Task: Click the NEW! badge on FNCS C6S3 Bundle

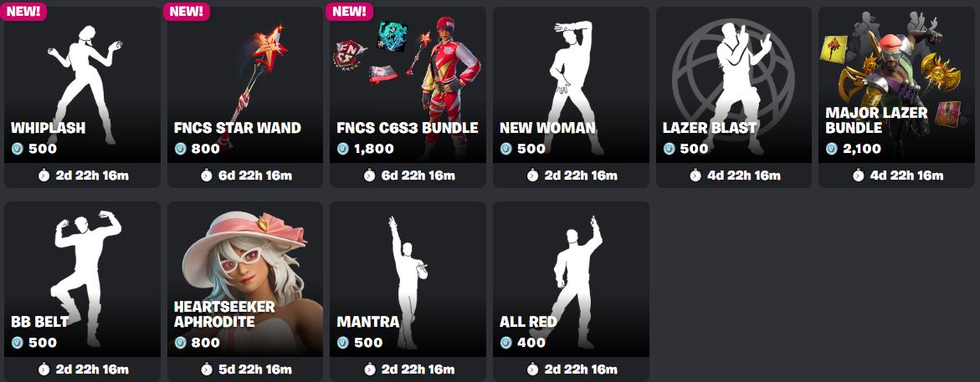Action: coord(349,11)
